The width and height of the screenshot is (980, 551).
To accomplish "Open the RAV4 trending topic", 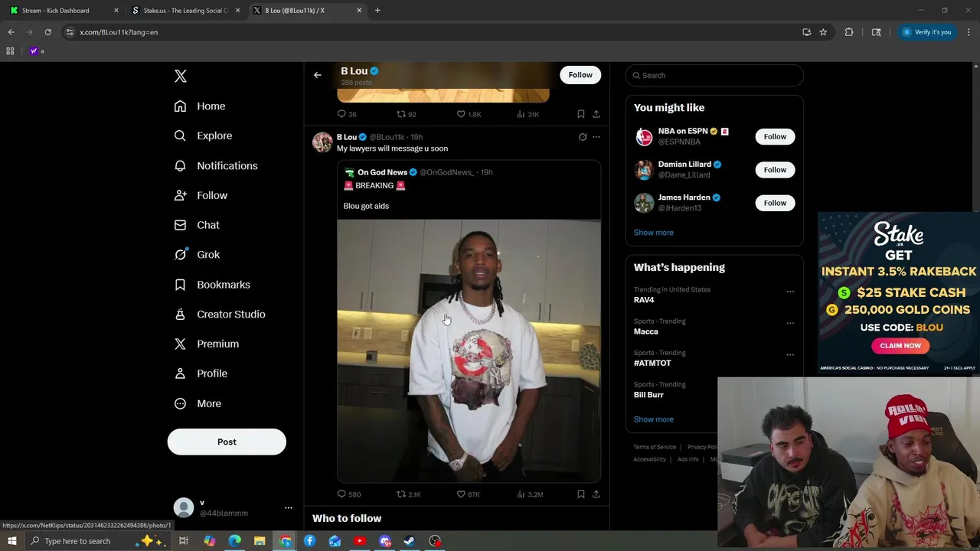I will [x=644, y=300].
